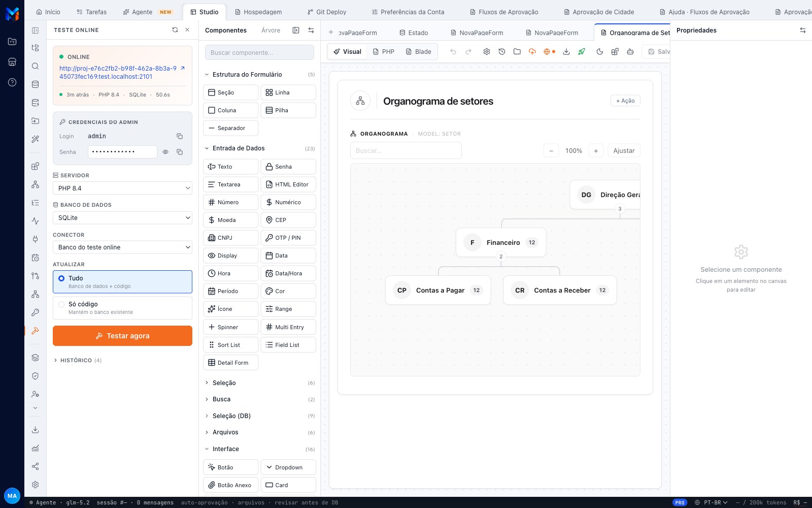Copy the admin password

tap(180, 152)
